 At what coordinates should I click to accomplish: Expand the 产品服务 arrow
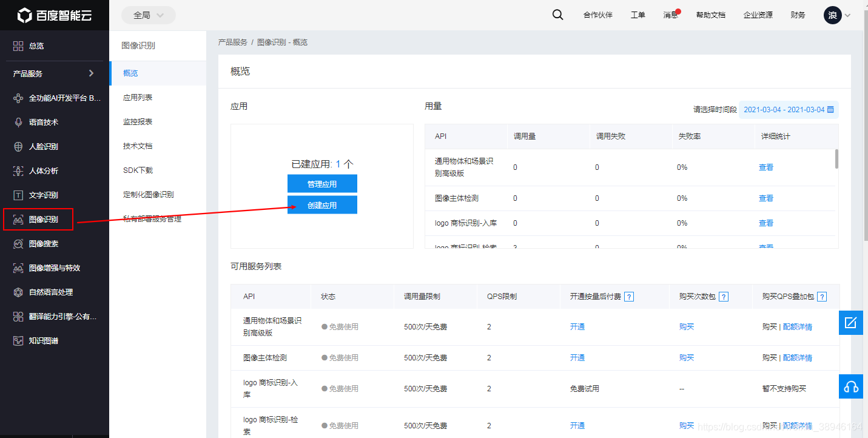(x=92, y=73)
